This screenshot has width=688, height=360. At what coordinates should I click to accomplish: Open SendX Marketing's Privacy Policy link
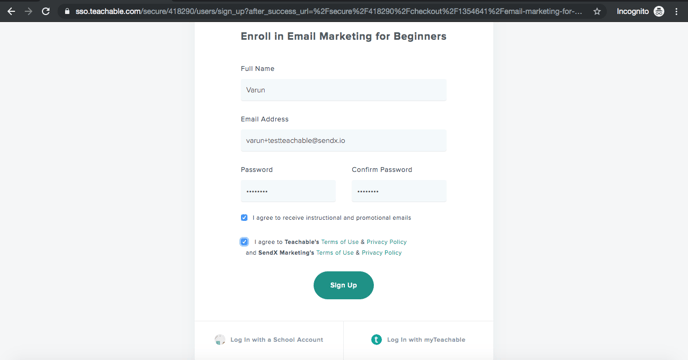(x=382, y=253)
